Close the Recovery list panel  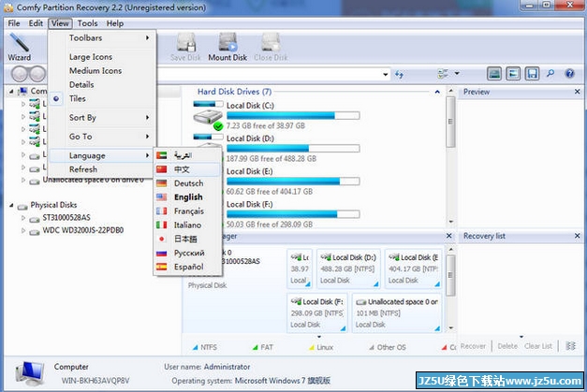578,236
